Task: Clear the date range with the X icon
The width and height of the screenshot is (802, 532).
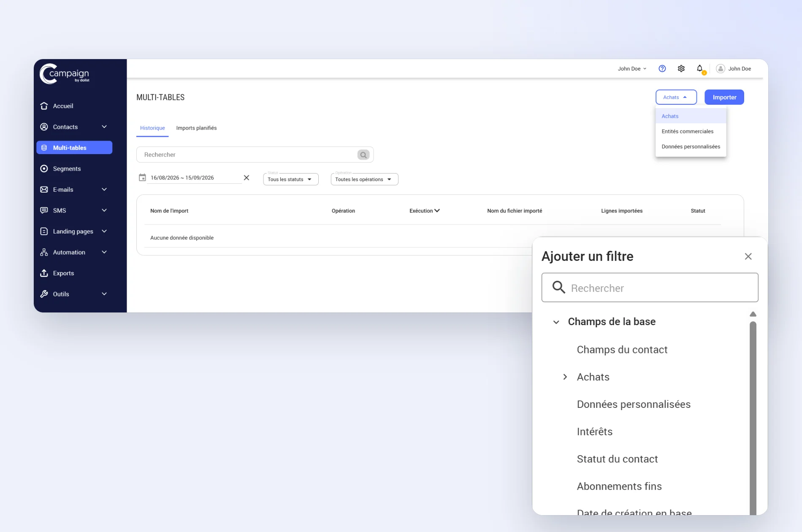Action: click(247, 178)
